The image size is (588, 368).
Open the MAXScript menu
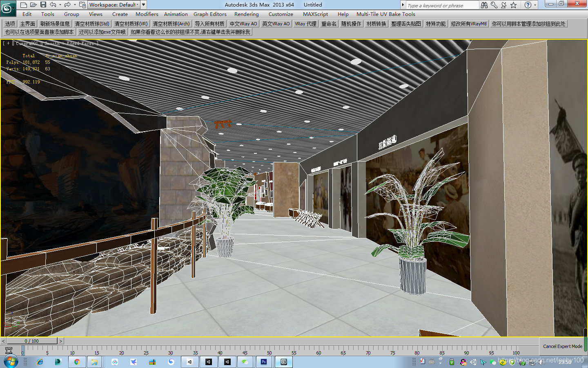point(315,14)
